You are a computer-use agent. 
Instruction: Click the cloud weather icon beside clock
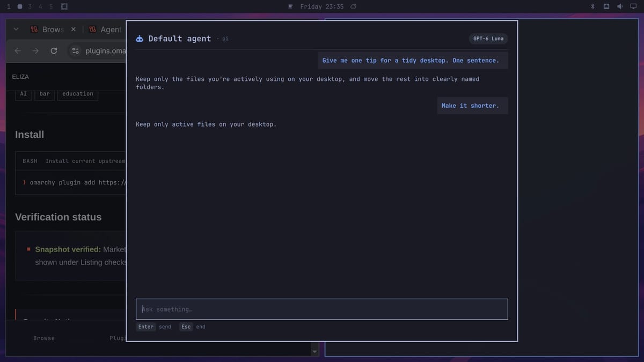pyautogui.click(x=353, y=6)
